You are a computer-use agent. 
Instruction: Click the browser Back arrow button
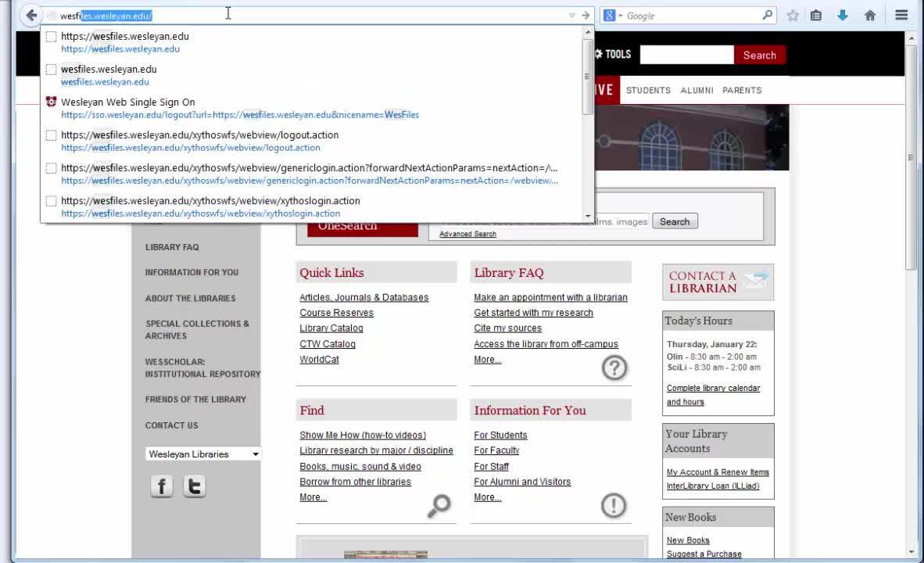click(x=30, y=15)
